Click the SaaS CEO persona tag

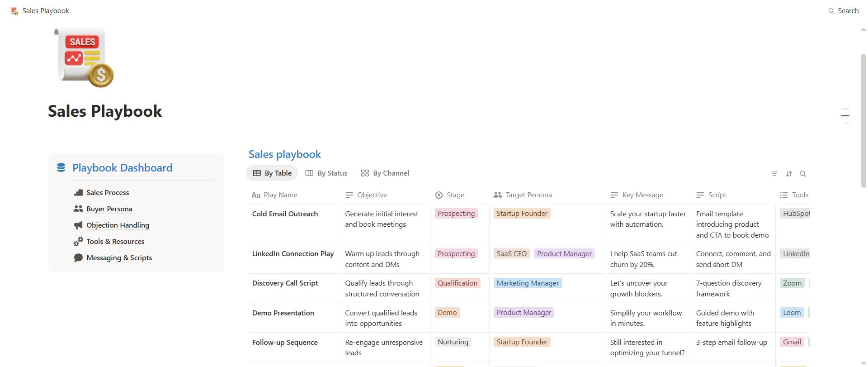click(x=512, y=254)
